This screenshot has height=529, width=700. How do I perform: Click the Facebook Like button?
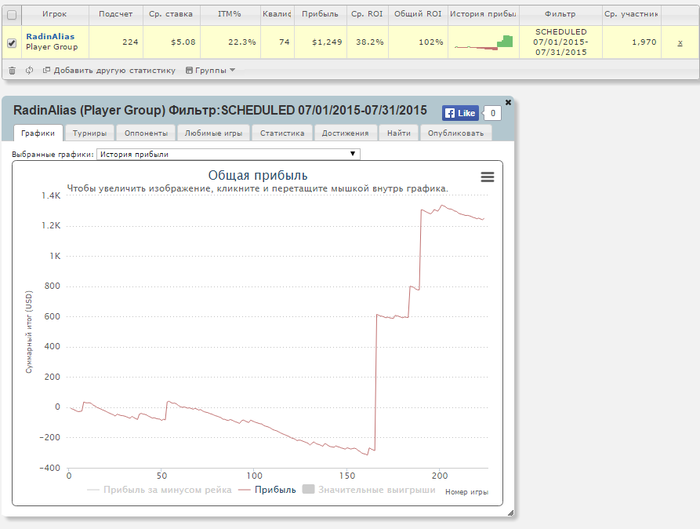(x=460, y=113)
